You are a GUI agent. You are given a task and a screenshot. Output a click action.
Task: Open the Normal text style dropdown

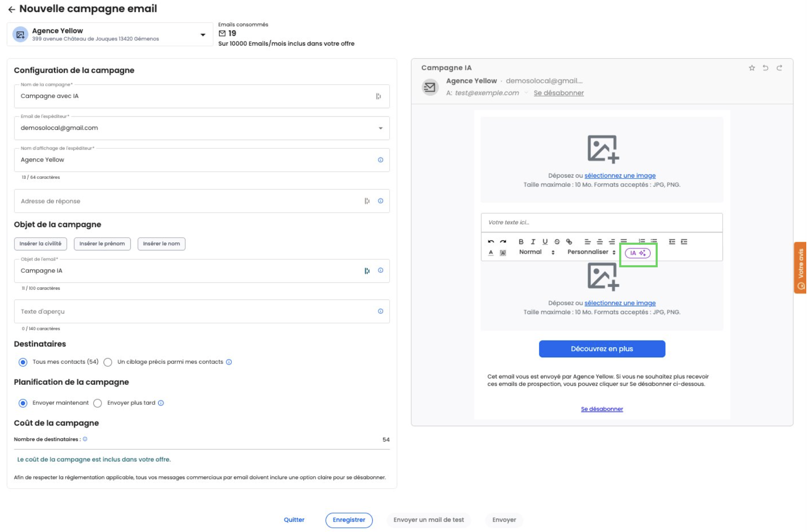pyautogui.click(x=537, y=252)
